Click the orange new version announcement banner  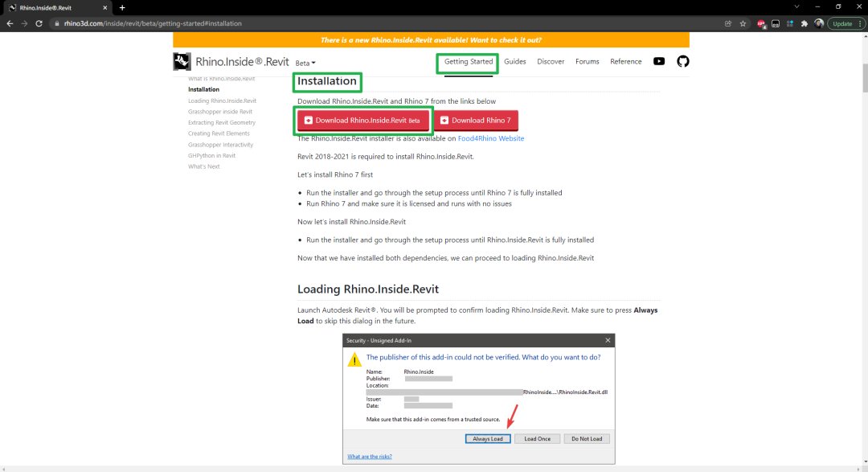pyautogui.click(x=431, y=40)
